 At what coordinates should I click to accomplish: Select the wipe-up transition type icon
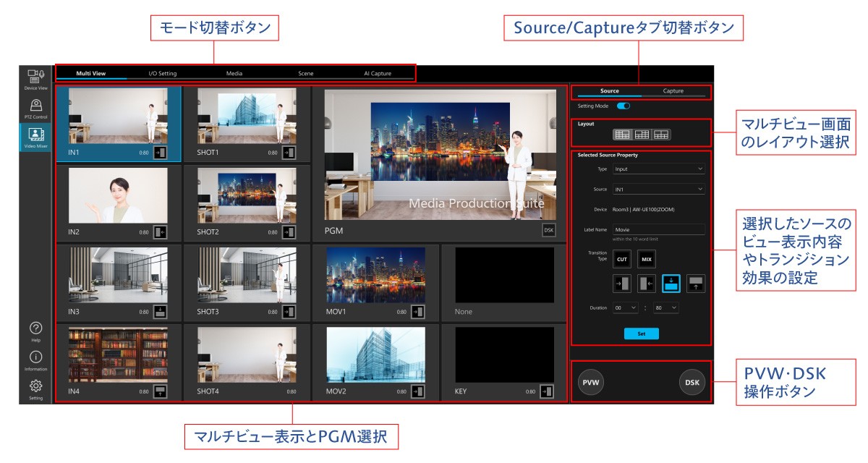pos(696,284)
